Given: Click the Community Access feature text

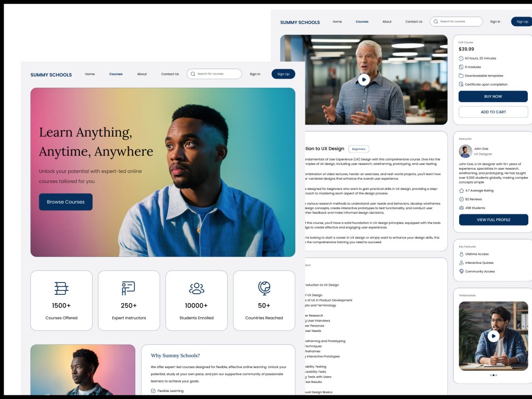Looking at the screenshot, I should [480, 271].
